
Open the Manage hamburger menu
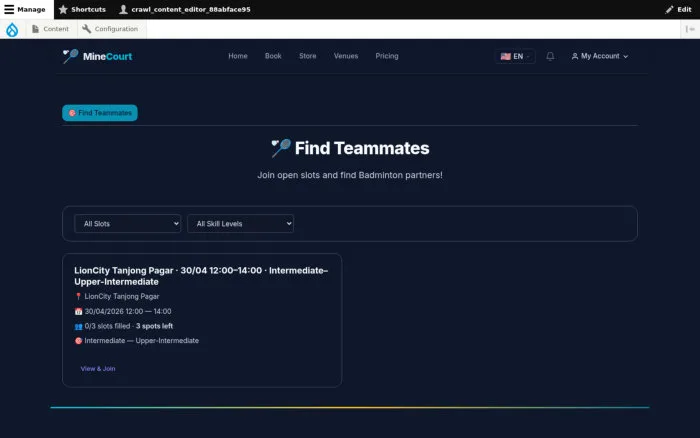(x=25, y=9)
